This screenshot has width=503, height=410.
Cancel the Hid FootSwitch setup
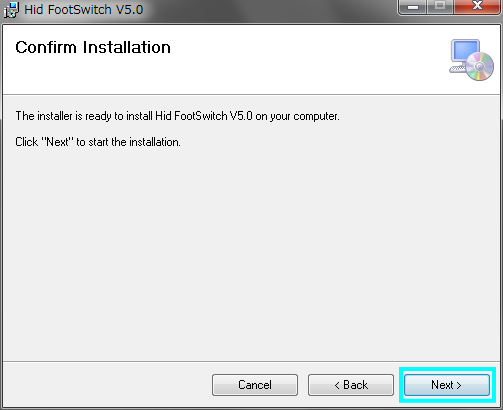255,385
